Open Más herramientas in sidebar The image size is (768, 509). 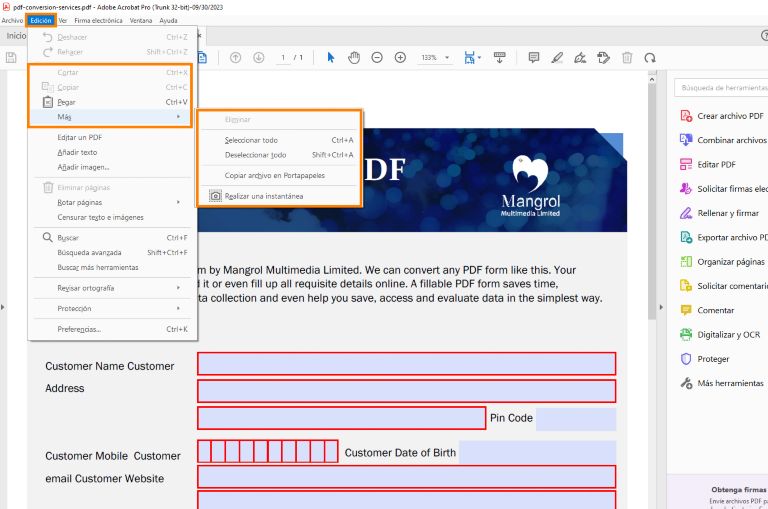[x=722, y=383]
